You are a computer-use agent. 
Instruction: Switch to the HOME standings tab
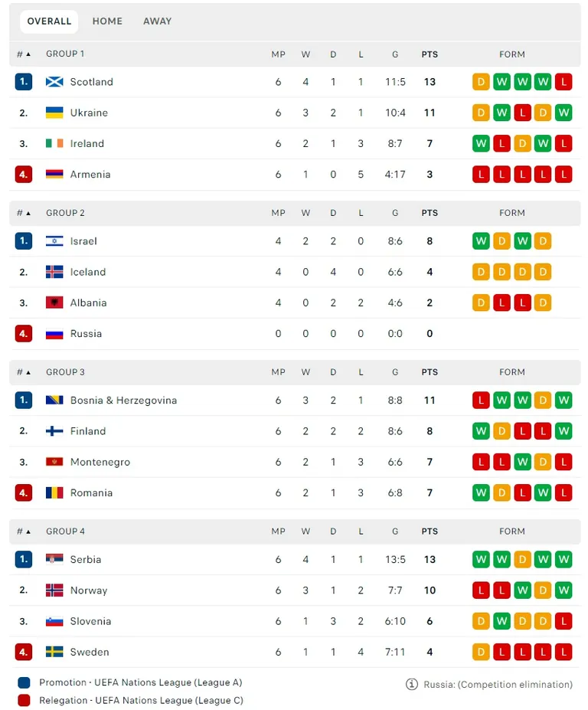pos(107,21)
